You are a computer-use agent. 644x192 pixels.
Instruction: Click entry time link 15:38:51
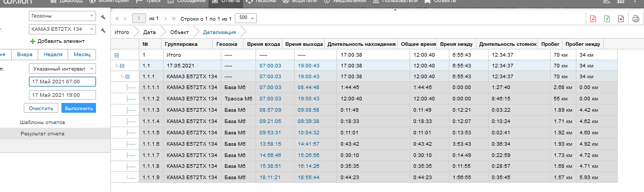[x=270, y=166]
